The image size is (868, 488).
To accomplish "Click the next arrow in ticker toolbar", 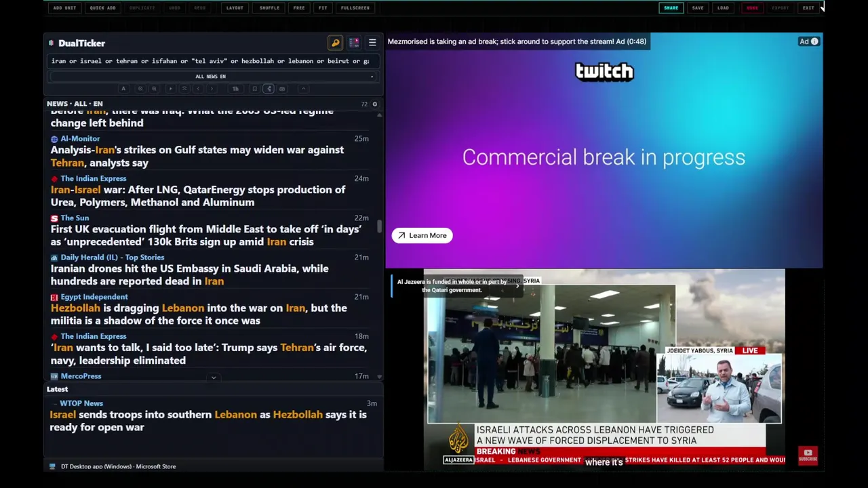I will coord(212,89).
